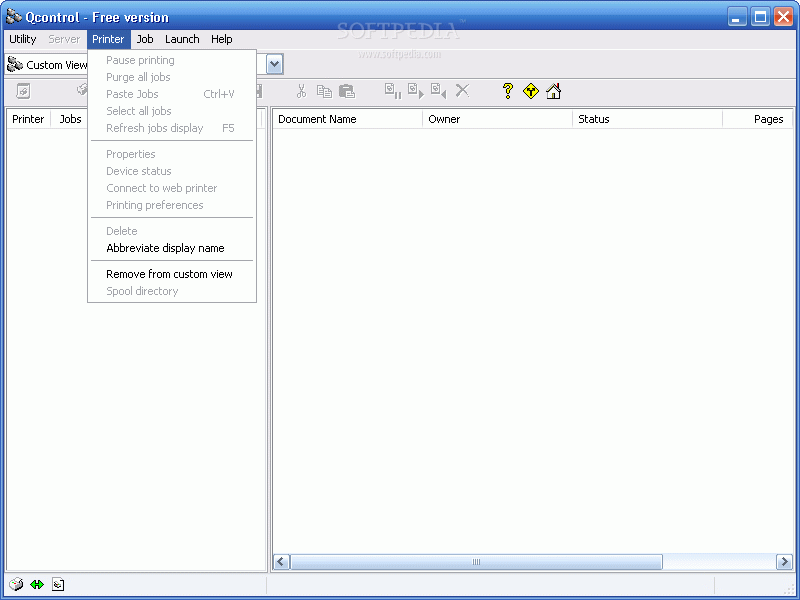The image size is (800, 600).
Task: Click greyed Purge all jobs entry
Action: [172, 77]
